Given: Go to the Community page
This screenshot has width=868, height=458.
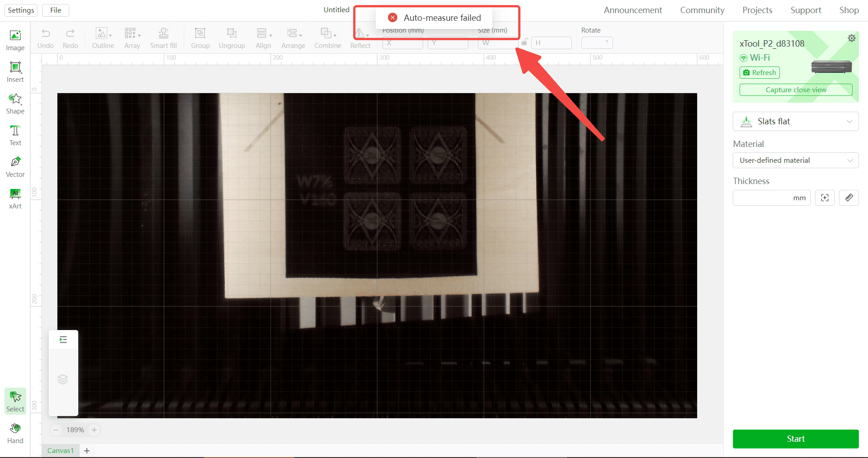Looking at the screenshot, I should coord(702,10).
